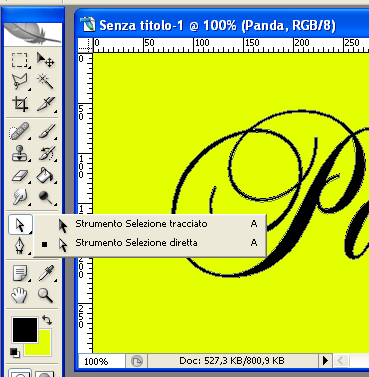Image resolution: width=369 pixels, height=377 pixels.
Task: Select the Rectangular Marquee tool
Action: (x=20, y=61)
